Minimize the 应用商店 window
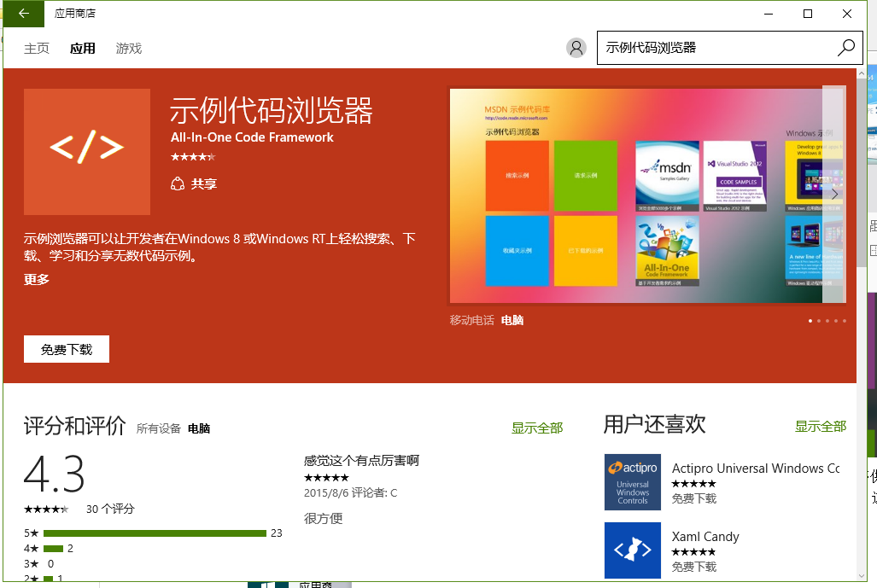Image resolution: width=877 pixels, height=588 pixels. pos(769,14)
